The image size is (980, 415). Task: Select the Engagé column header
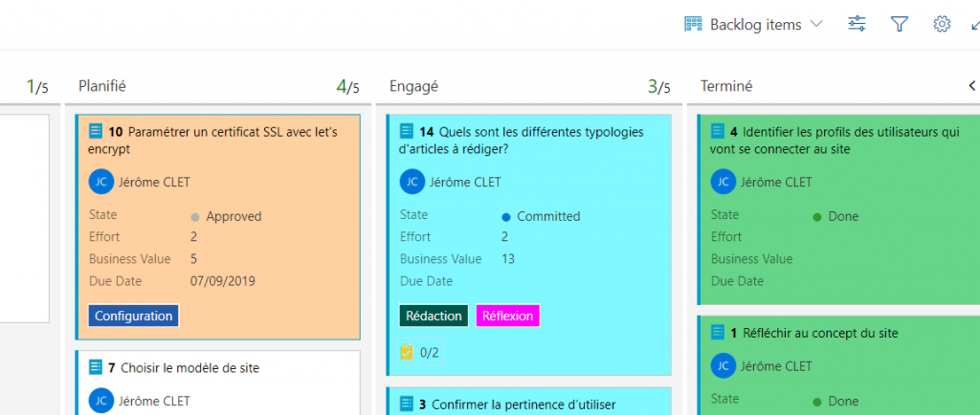(412, 86)
